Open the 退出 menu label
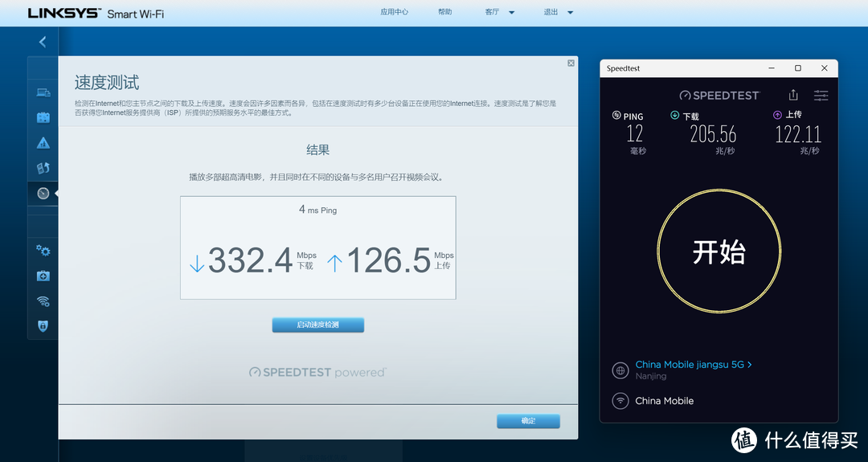 551,11
